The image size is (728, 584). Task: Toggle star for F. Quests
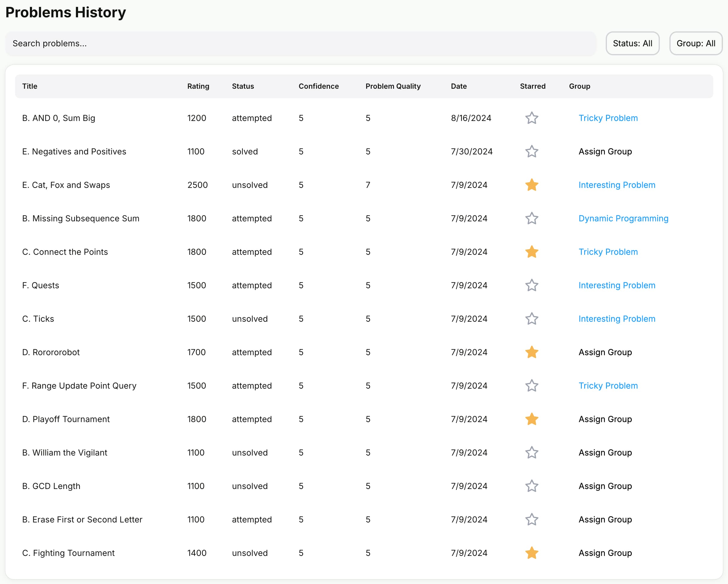[x=531, y=286]
